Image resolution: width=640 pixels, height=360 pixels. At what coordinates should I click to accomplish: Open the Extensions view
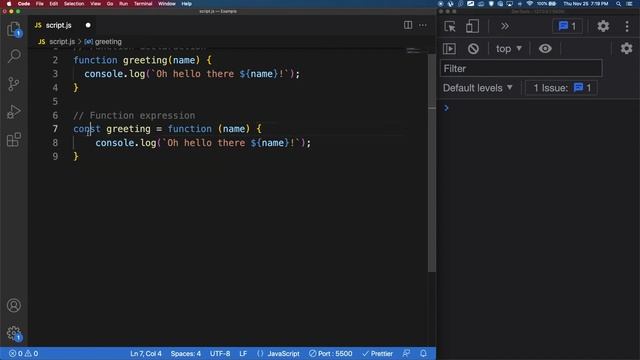click(x=14, y=140)
